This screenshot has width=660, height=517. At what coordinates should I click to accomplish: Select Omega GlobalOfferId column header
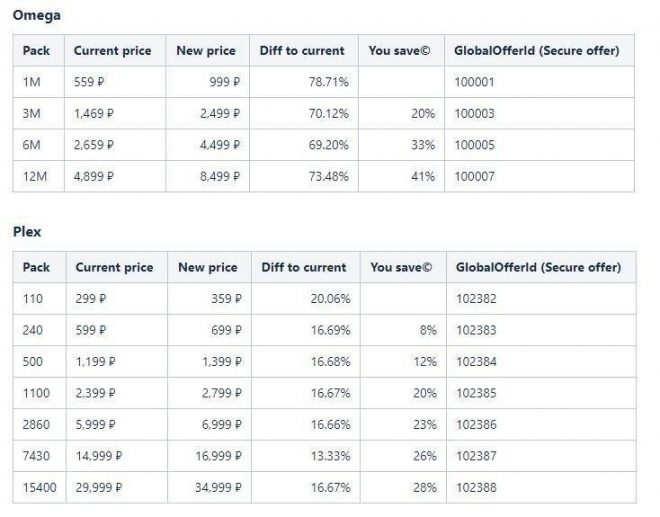tap(539, 51)
